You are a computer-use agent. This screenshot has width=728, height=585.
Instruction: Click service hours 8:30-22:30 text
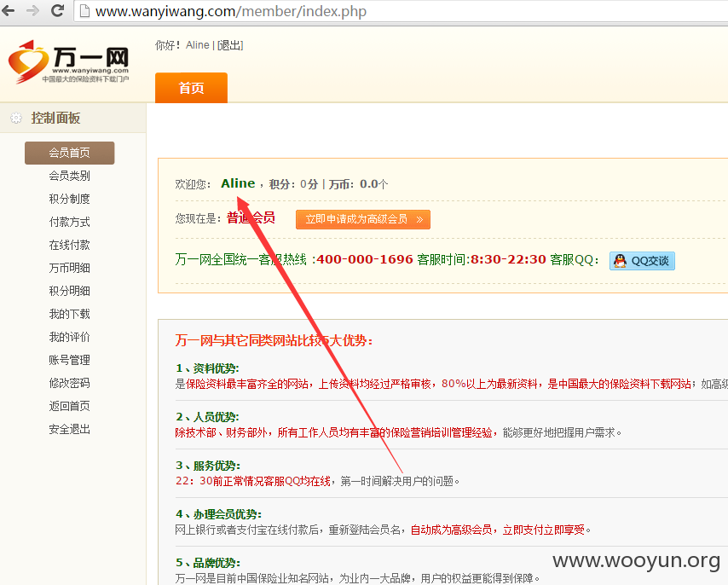(x=508, y=259)
